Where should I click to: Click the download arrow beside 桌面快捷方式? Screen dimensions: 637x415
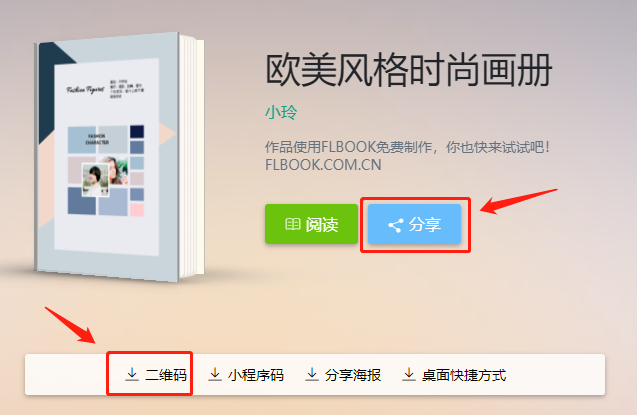(409, 374)
